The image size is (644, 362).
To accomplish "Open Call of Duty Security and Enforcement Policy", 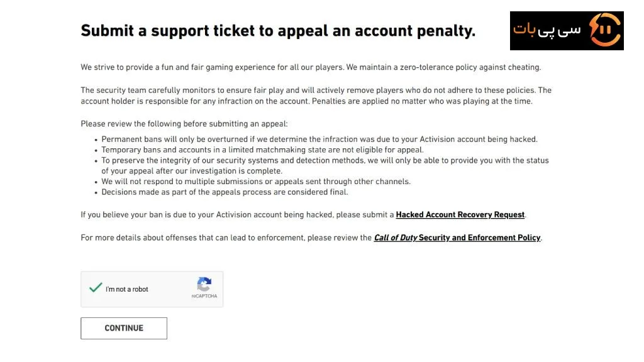I will point(457,238).
